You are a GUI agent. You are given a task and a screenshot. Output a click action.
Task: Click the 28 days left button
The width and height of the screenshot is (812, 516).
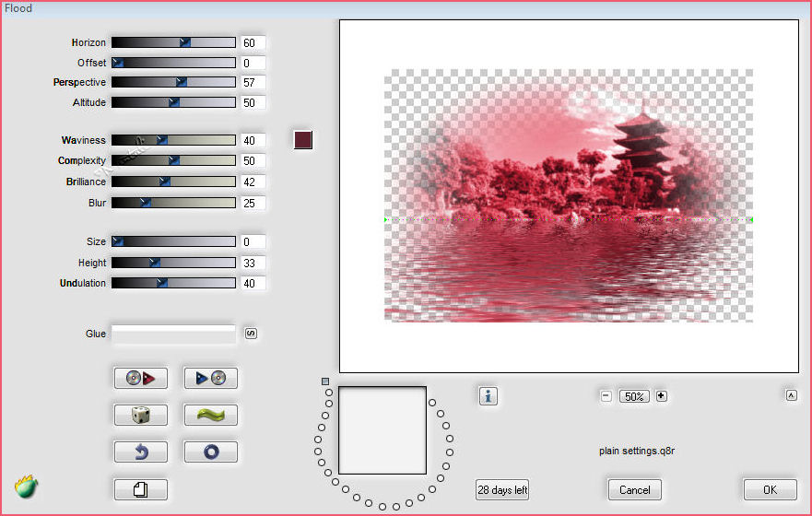click(502, 489)
